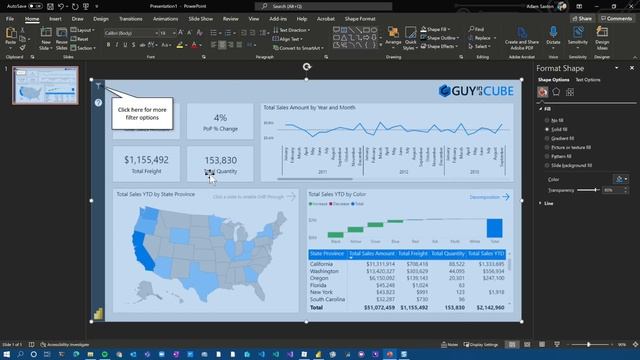
Task: Open the fill Color picker
Action: pos(620,179)
